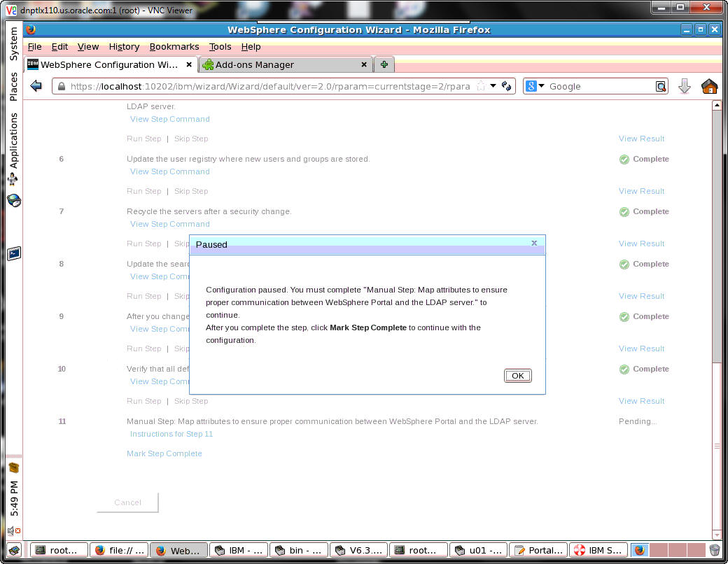
Task: Open the Places menu in the GNOME panel
Action: (x=13, y=86)
